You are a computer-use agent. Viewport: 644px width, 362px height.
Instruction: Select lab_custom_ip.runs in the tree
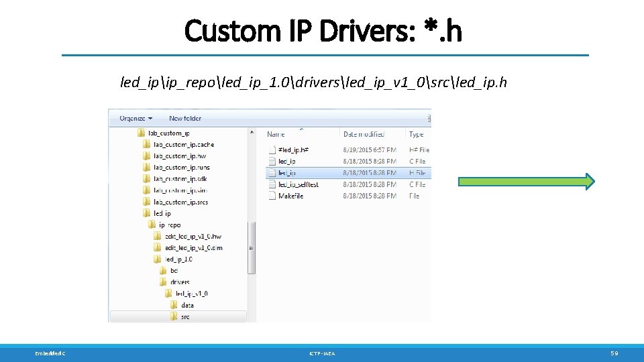point(182,168)
